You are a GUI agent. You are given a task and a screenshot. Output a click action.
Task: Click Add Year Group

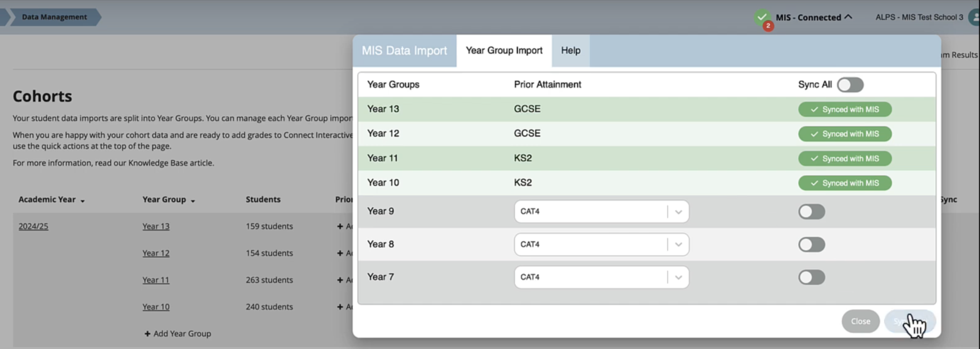click(178, 333)
